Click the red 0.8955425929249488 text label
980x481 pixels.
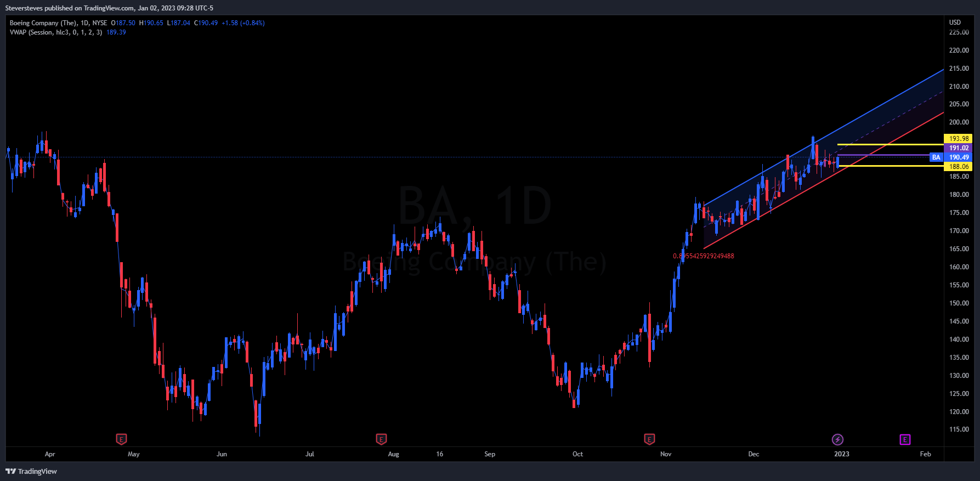[704, 256]
